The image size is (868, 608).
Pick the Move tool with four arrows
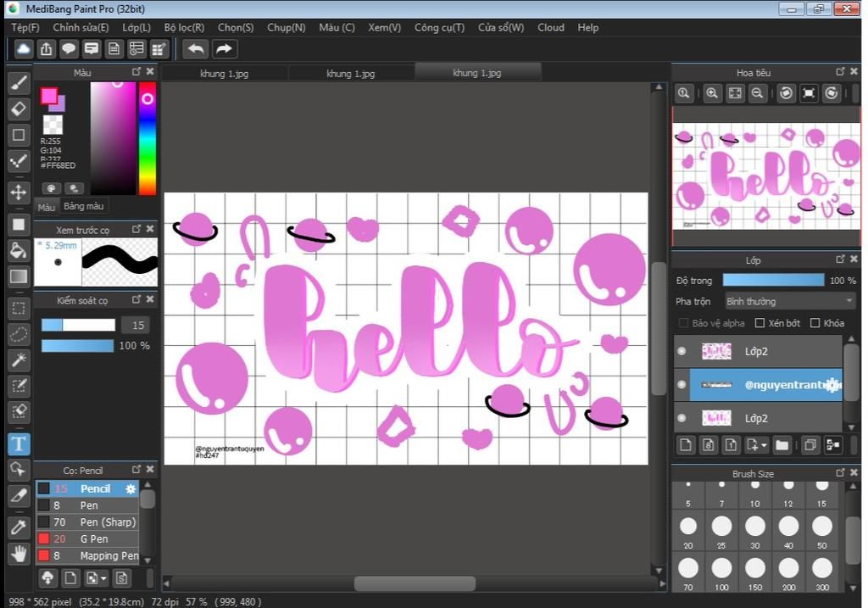(19, 192)
